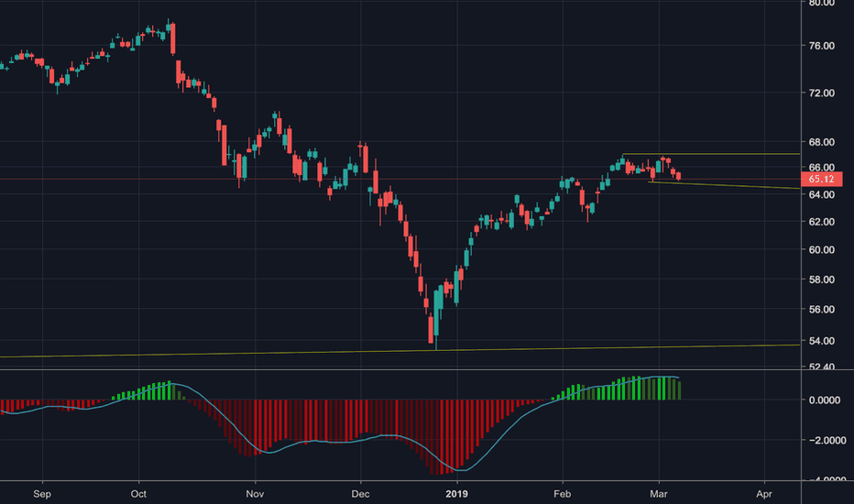Click the Nov label on time axis
The image size is (854, 504).
coord(255,494)
